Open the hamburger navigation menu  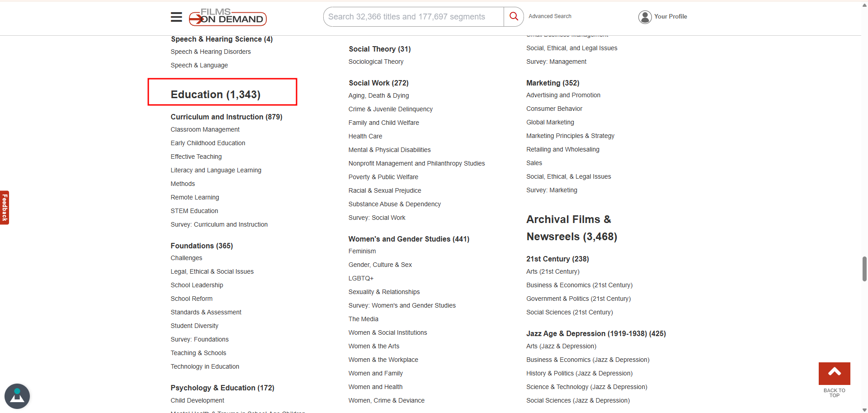click(176, 17)
